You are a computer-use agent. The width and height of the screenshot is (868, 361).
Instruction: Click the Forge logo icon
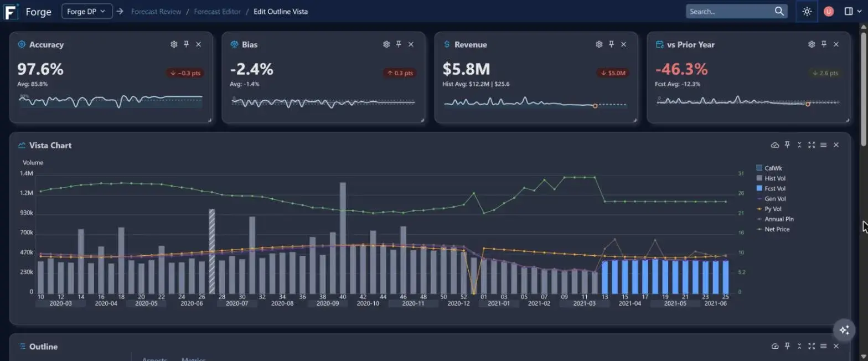(11, 11)
